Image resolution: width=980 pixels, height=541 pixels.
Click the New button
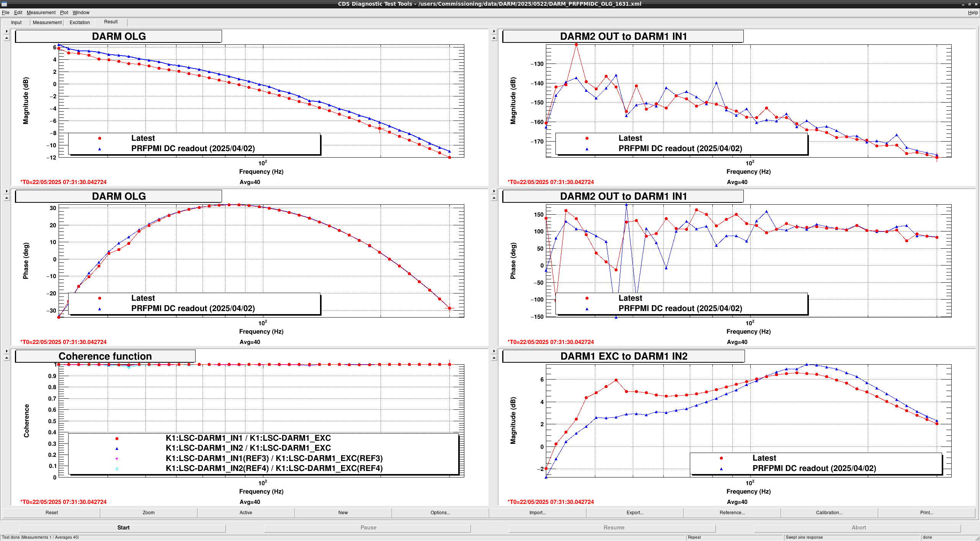pos(343,513)
